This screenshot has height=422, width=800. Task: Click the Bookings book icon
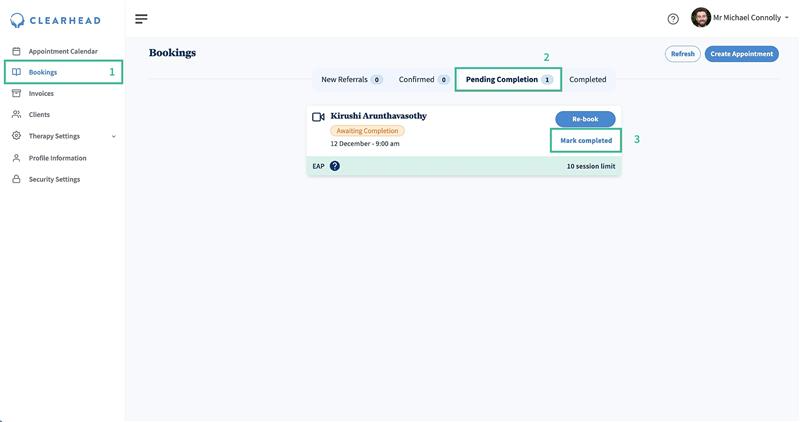[16, 72]
